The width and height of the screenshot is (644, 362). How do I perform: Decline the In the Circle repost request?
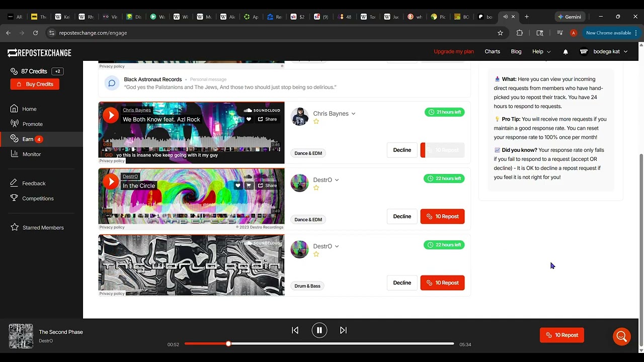pyautogui.click(x=402, y=216)
